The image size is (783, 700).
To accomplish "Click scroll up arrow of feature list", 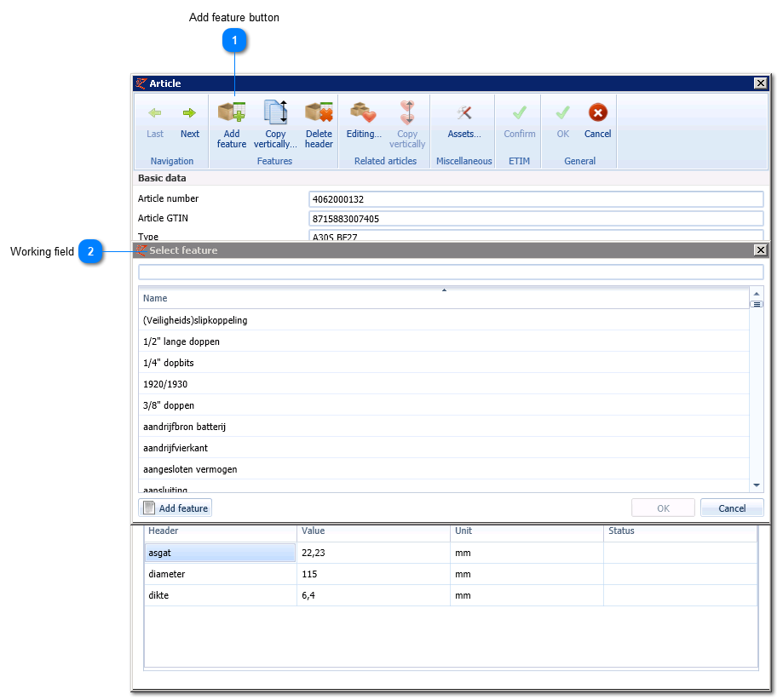I will tap(756, 294).
